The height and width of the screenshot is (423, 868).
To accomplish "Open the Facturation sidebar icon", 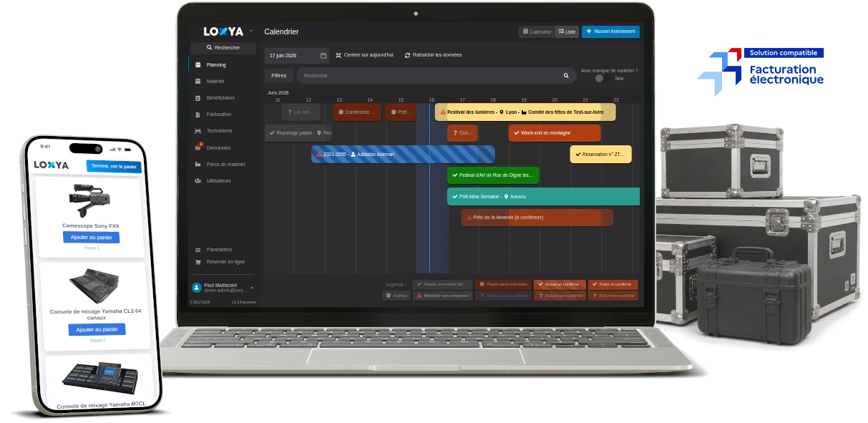I will click(x=198, y=115).
